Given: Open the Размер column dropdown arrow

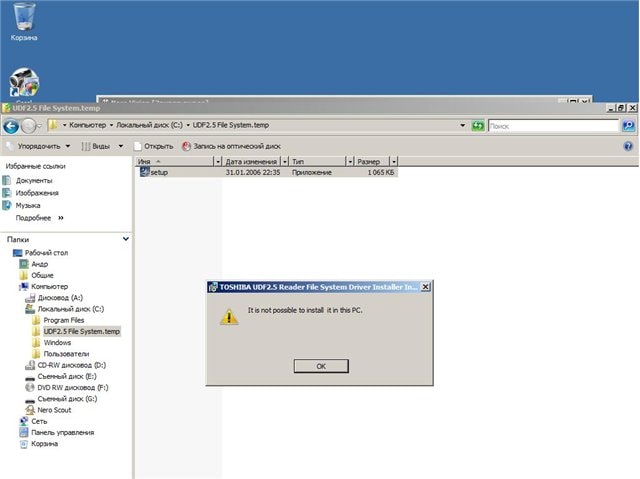Looking at the screenshot, I should coord(393,162).
